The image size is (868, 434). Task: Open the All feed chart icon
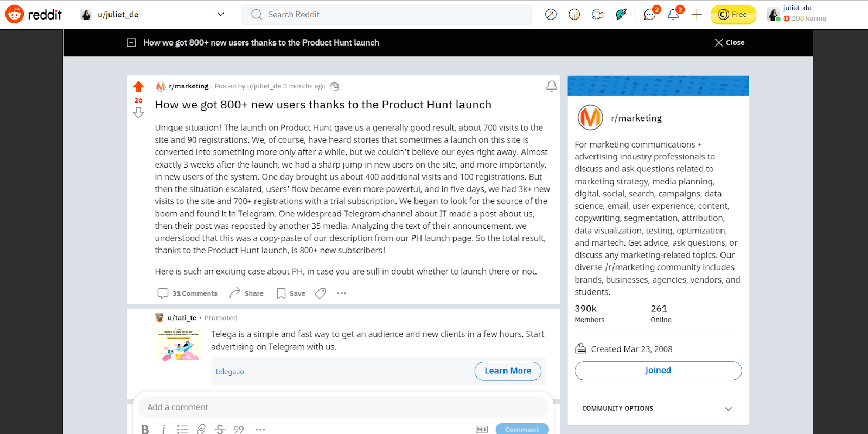tap(574, 15)
